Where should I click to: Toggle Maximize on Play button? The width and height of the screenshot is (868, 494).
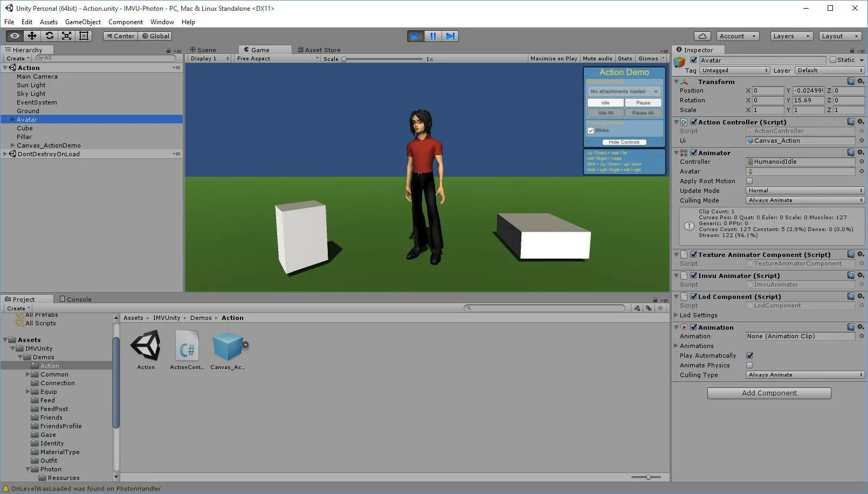click(554, 59)
